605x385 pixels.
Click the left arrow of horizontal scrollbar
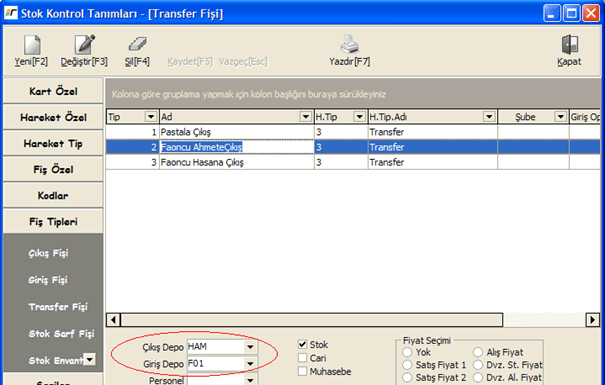113,320
